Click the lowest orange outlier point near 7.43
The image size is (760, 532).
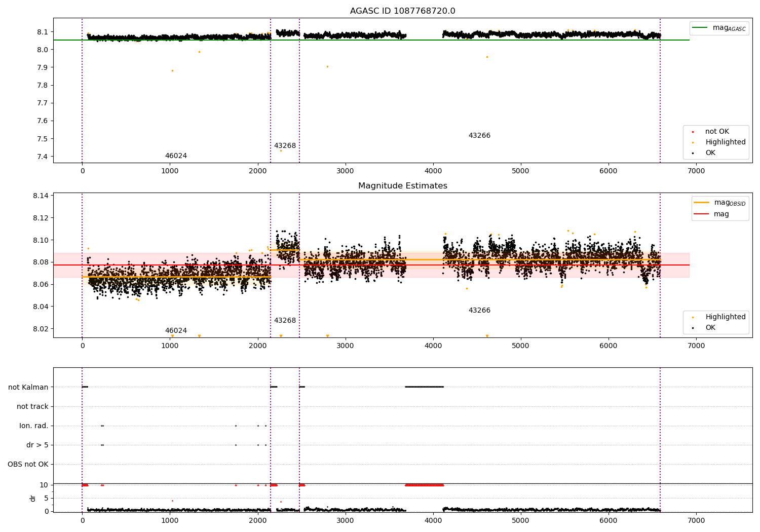click(x=281, y=150)
